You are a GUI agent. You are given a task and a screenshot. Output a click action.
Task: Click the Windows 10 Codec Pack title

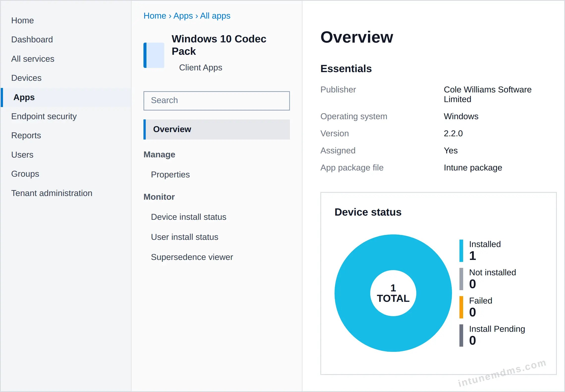219,45
